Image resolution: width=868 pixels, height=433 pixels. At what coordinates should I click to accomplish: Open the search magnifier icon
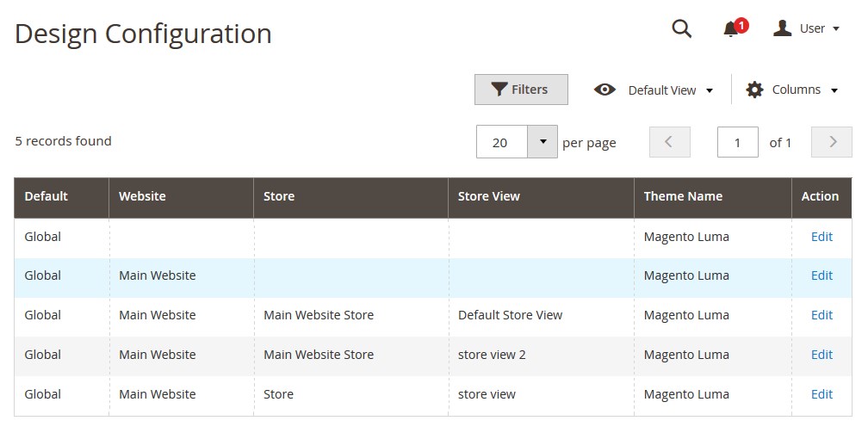click(x=681, y=28)
